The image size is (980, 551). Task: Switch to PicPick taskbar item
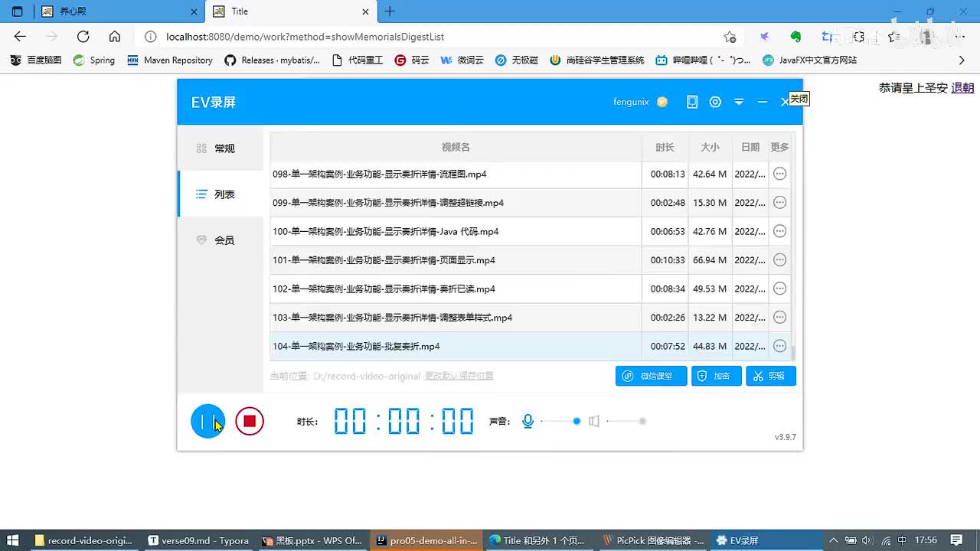coord(653,540)
